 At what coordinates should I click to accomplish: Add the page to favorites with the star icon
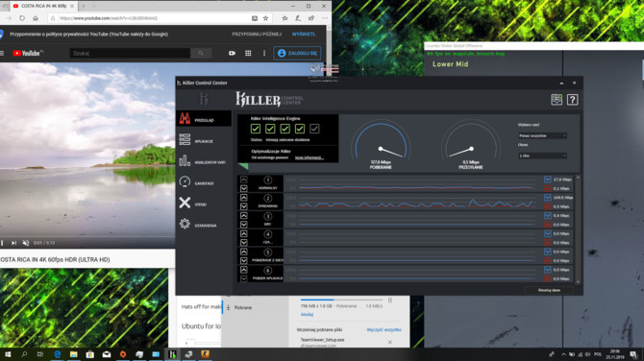(265, 18)
